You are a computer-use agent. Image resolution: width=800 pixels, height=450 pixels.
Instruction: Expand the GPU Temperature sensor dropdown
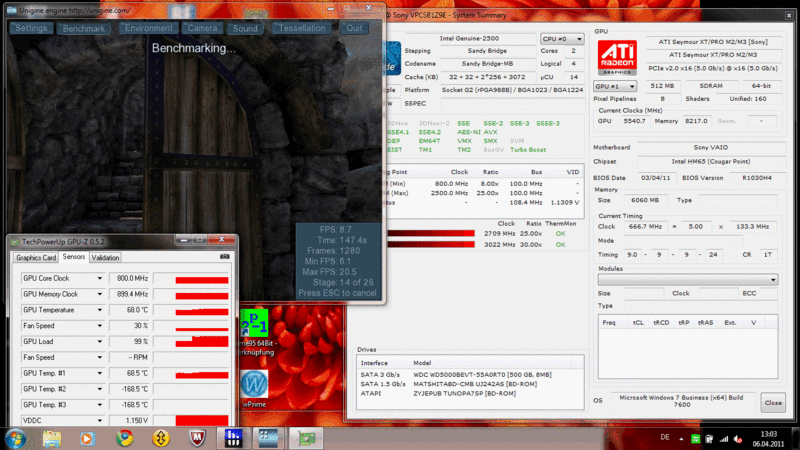pyautogui.click(x=99, y=310)
